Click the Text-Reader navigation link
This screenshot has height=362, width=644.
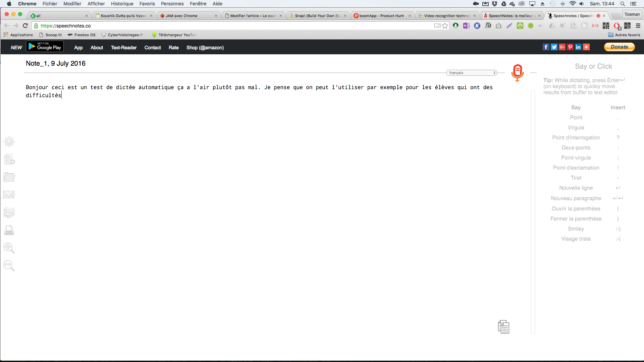coord(123,47)
